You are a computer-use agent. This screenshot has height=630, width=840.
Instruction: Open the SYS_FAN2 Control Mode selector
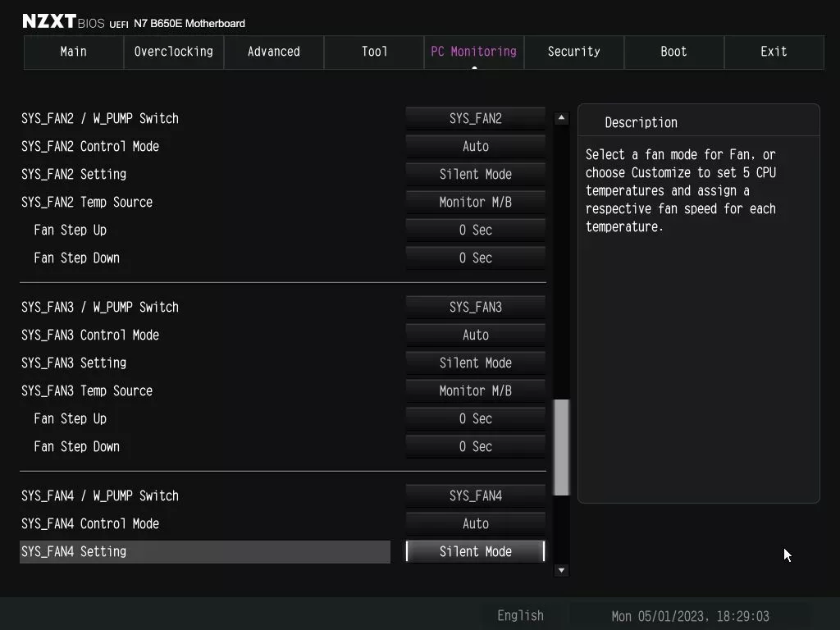[x=475, y=146]
